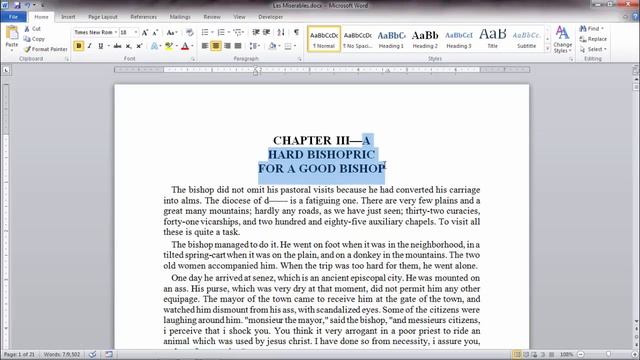This screenshot has width=640, height=360.
Task: Open the Find dropdown
Action: point(592,29)
